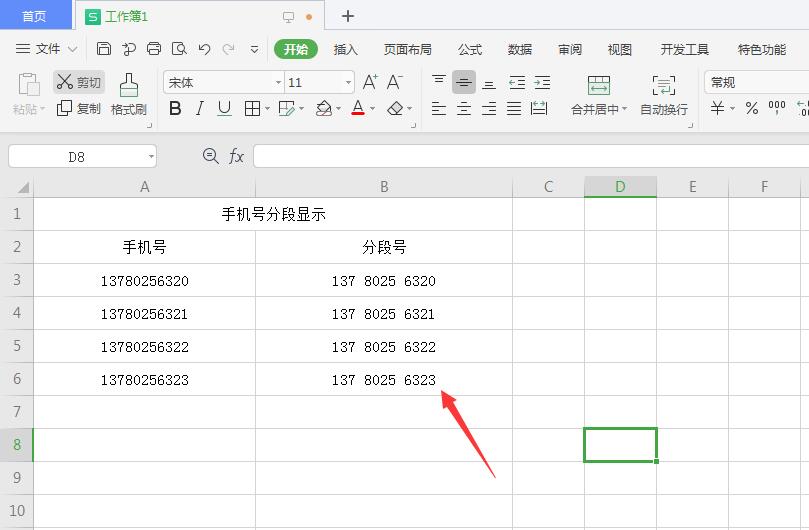
Task: Click increase indent icon
Action: coord(542,82)
